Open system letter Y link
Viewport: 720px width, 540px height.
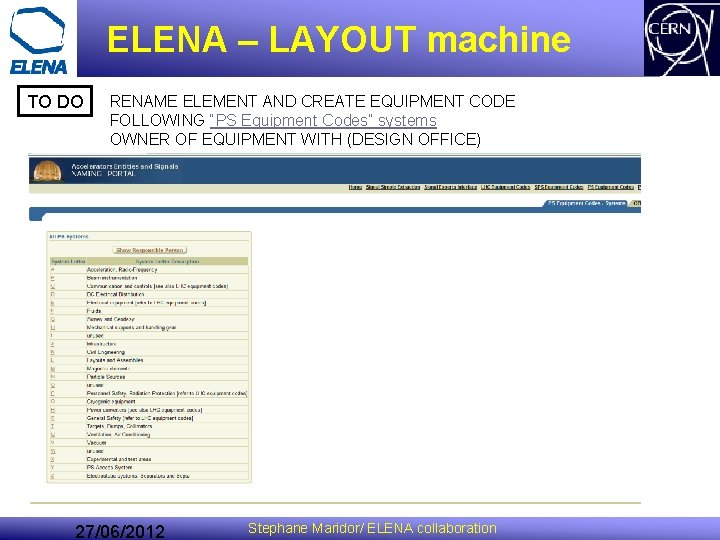[x=52, y=467]
